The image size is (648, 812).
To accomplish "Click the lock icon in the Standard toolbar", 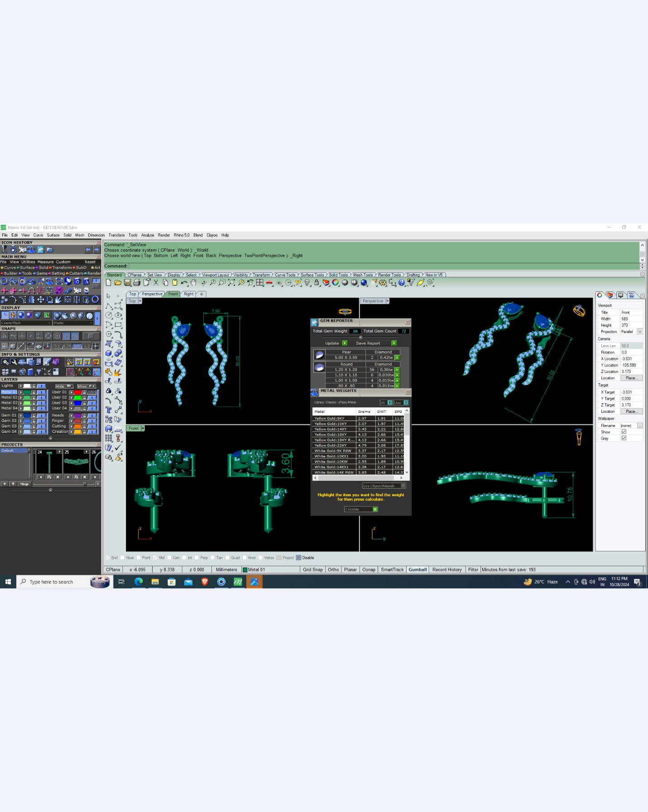I will 317,283.
